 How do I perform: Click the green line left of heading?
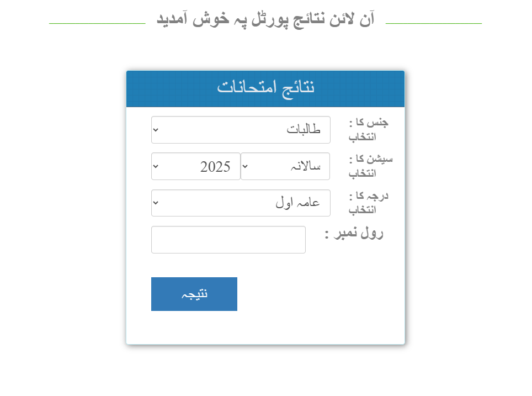(97, 24)
